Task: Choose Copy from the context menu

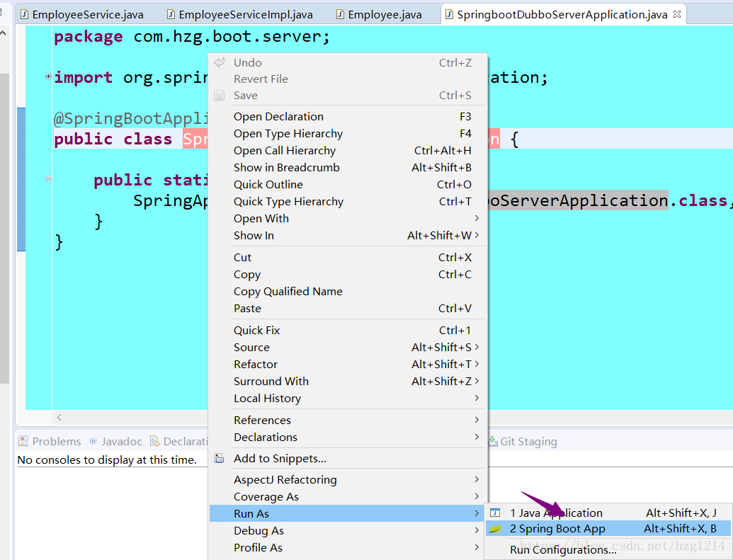Action: click(x=348, y=275)
